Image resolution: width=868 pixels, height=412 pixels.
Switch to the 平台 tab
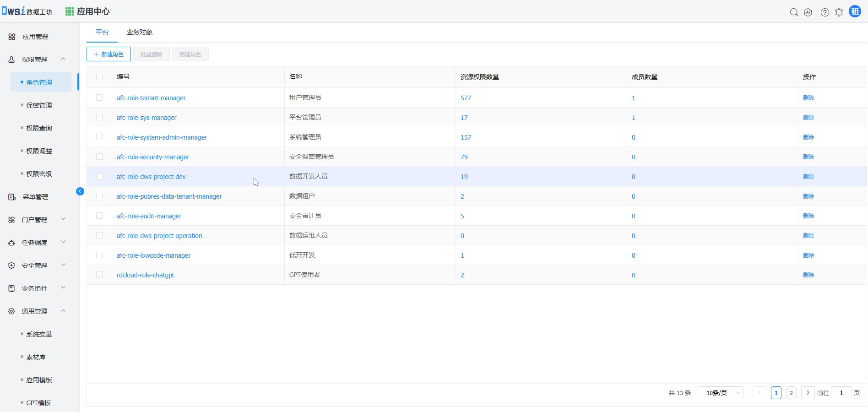pyautogui.click(x=102, y=32)
